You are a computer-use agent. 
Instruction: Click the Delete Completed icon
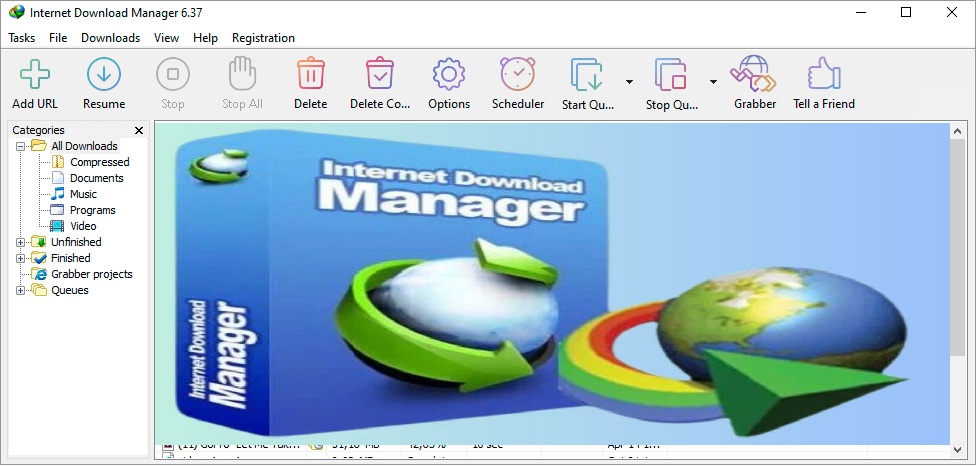click(380, 73)
